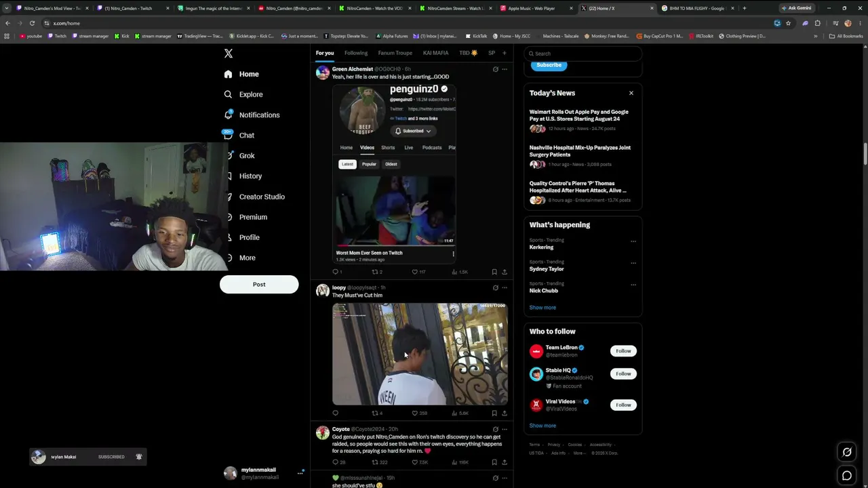This screenshot has height=488, width=868.
Task: Bookmark this page with star icon
Action: 788,23
